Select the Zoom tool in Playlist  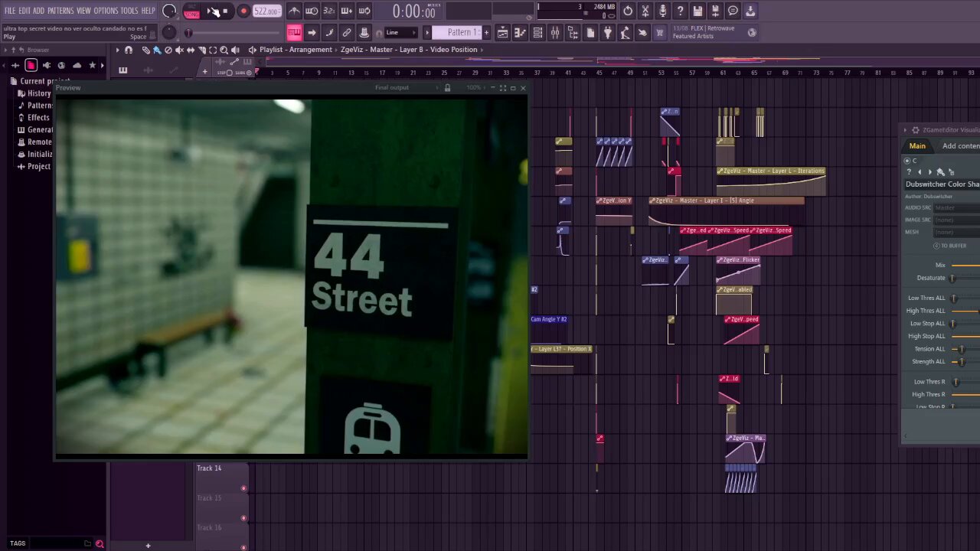click(224, 50)
